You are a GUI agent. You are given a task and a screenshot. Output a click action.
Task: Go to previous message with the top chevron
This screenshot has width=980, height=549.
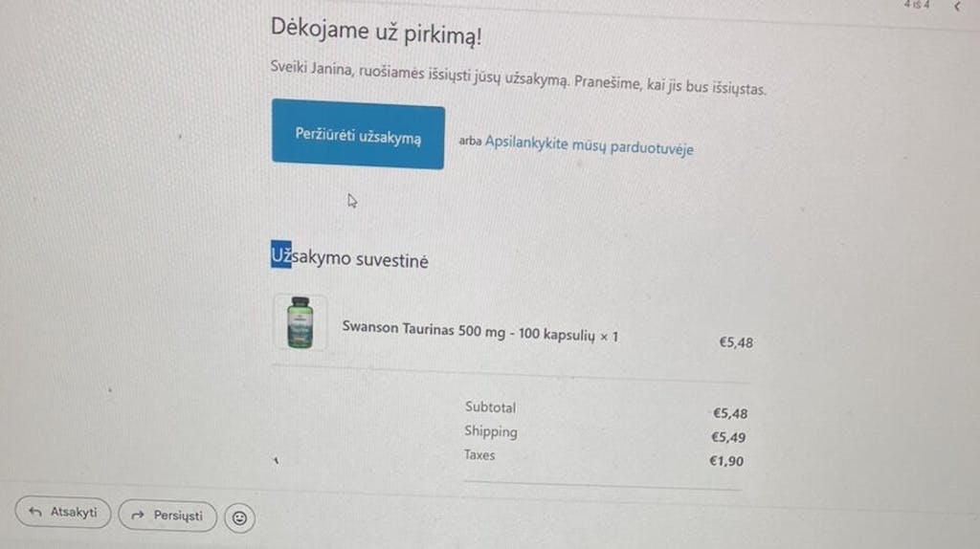click(957, 7)
